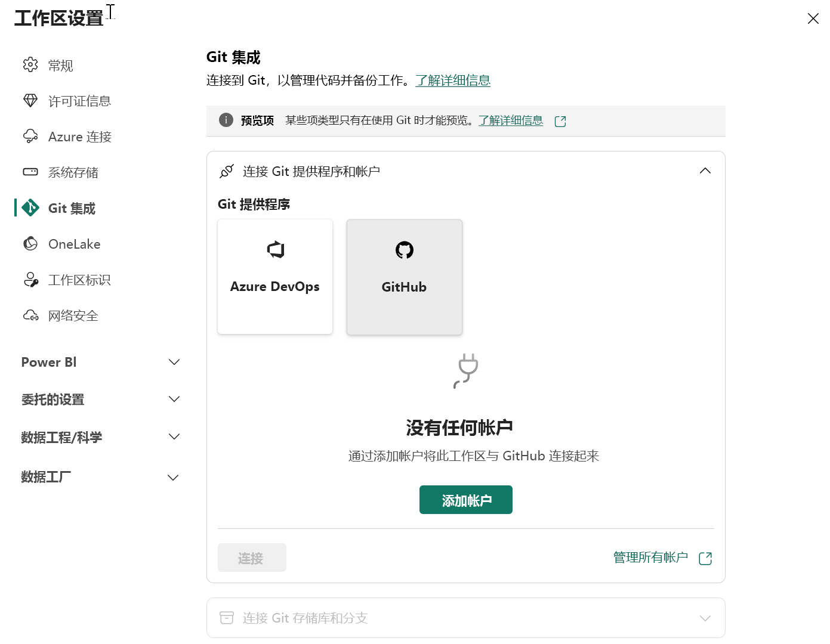Open the 工作区标识 settings section
Image resolution: width=830 pixels, height=644 pixels.
79,280
